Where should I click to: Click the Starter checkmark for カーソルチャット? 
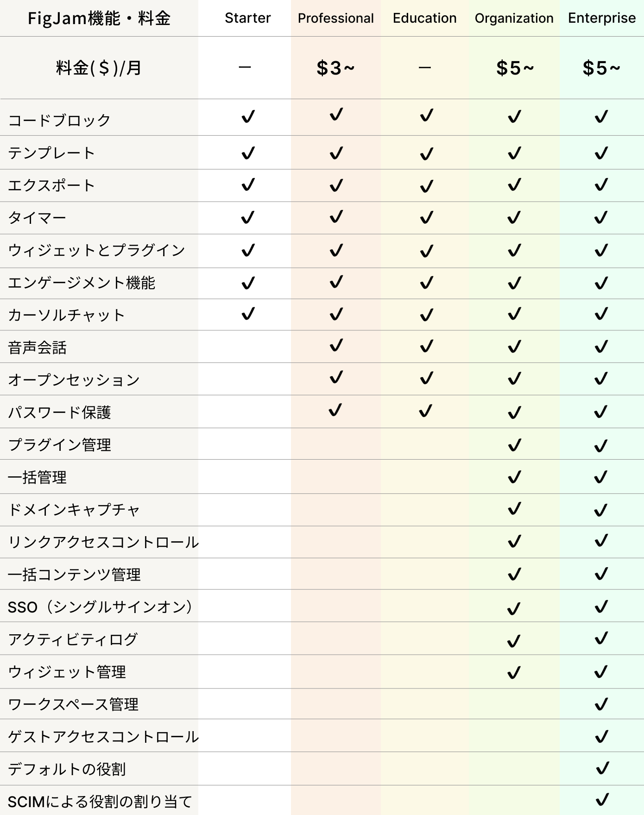click(248, 314)
